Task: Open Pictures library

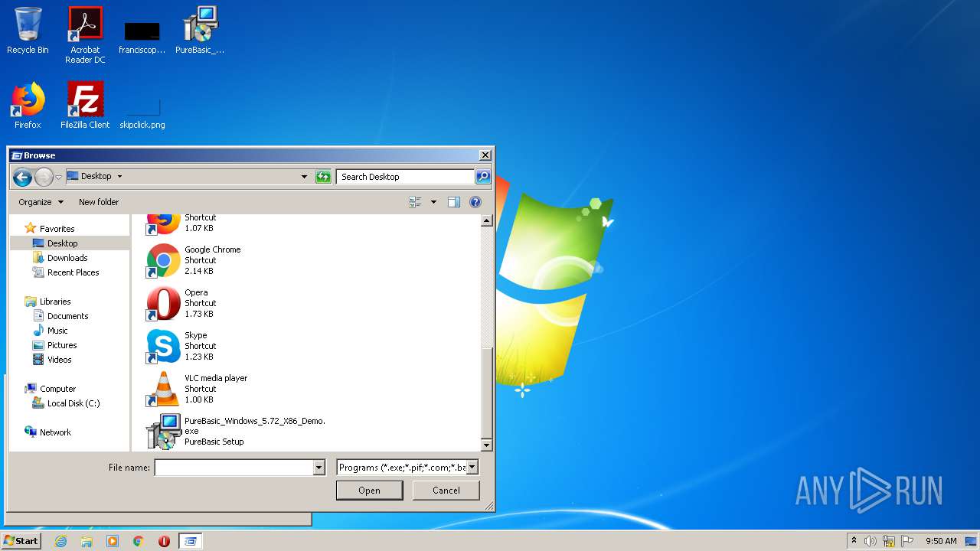Action: (62, 345)
